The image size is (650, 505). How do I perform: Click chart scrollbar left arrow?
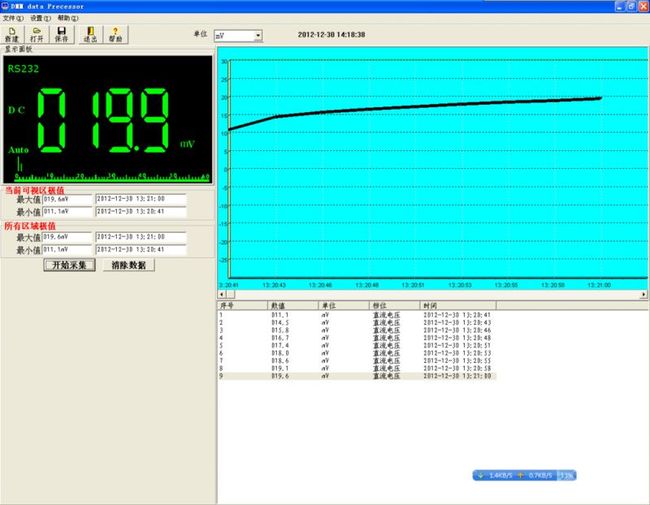(x=222, y=294)
